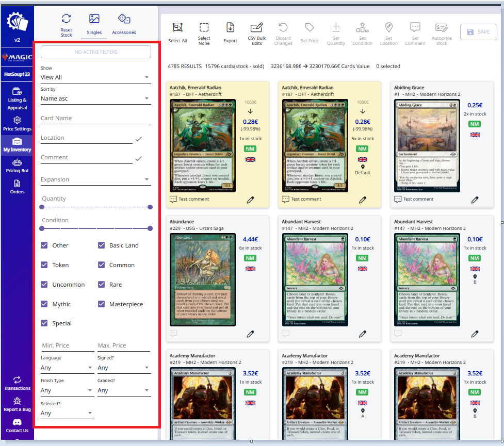Click the Abiding Grace card image
504x446 pixels.
427,146
